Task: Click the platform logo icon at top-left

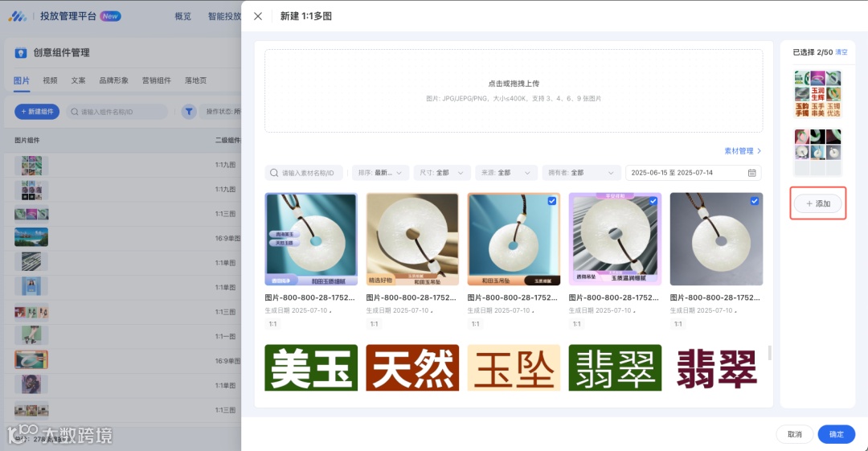Action: tap(17, 16)
